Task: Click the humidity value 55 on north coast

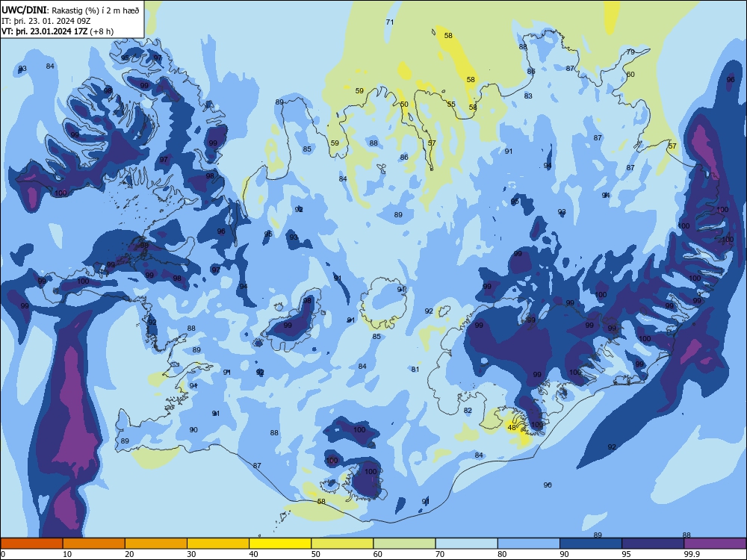Action: click(x=451, y=104)
